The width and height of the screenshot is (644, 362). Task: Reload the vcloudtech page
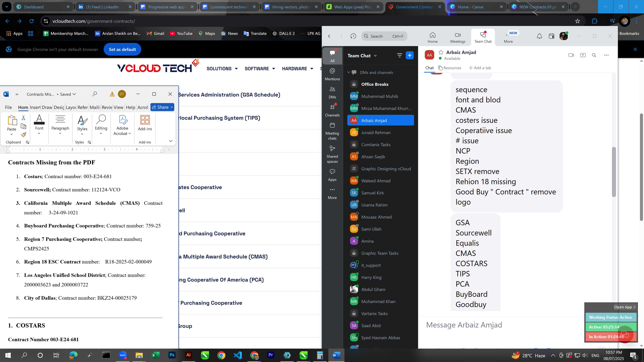coord(32,21)
